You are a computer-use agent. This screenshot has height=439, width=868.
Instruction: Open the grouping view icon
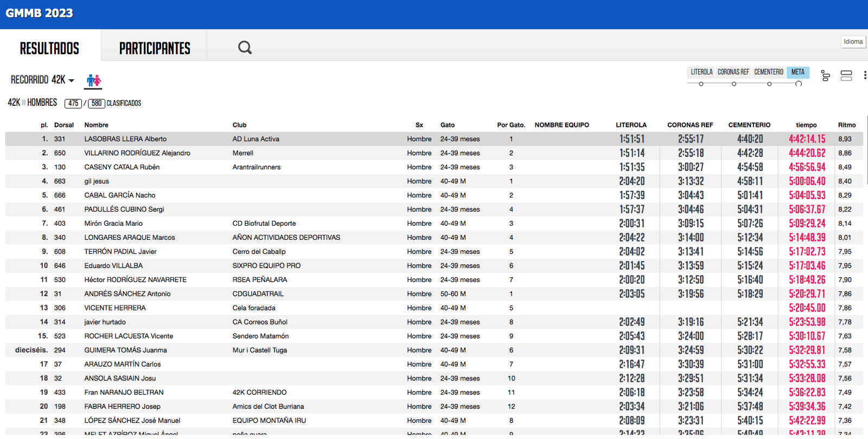(825, 75)
